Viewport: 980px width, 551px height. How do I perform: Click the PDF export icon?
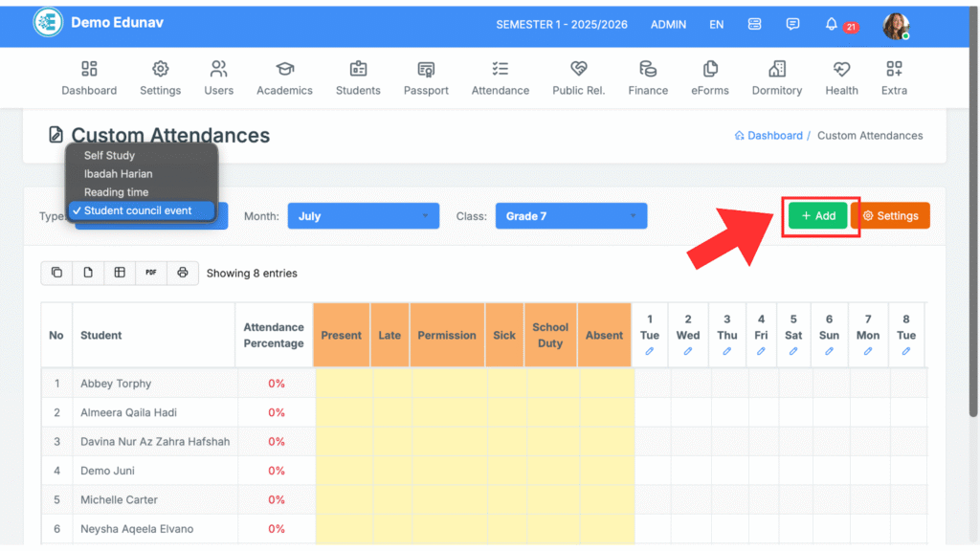[151, 273]
